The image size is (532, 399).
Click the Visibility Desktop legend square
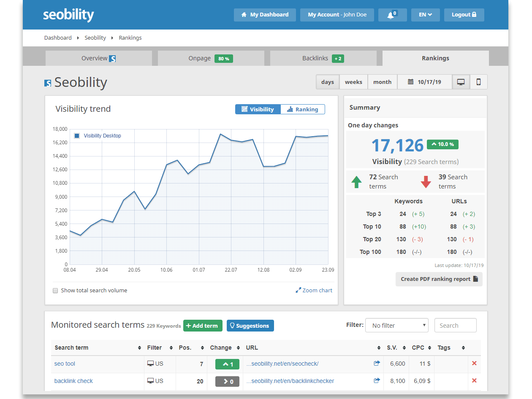77,136
